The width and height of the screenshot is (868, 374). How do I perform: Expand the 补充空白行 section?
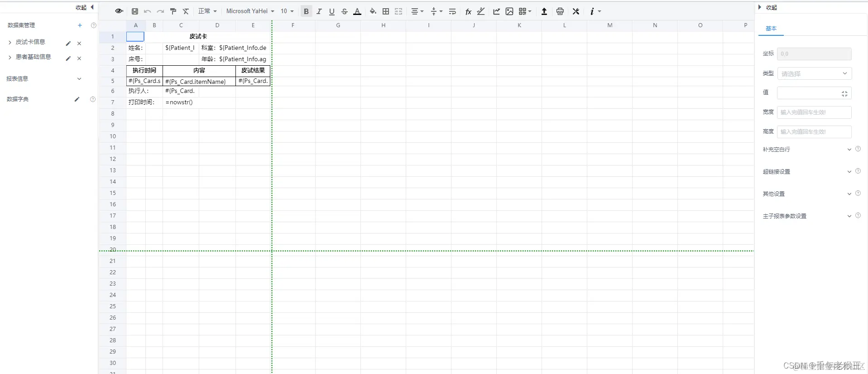pyautogui.click(x=849, y=150)
